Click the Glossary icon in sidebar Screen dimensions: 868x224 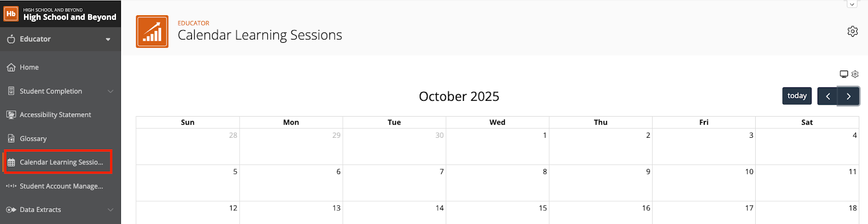pyautogui.click(x=11, y=139)
